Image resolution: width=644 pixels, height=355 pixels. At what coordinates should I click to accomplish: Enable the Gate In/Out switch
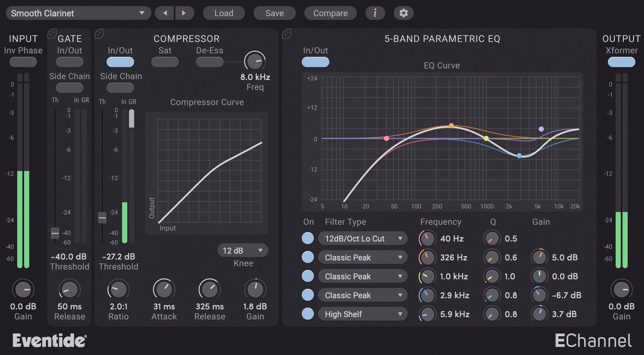coord(70,62)
